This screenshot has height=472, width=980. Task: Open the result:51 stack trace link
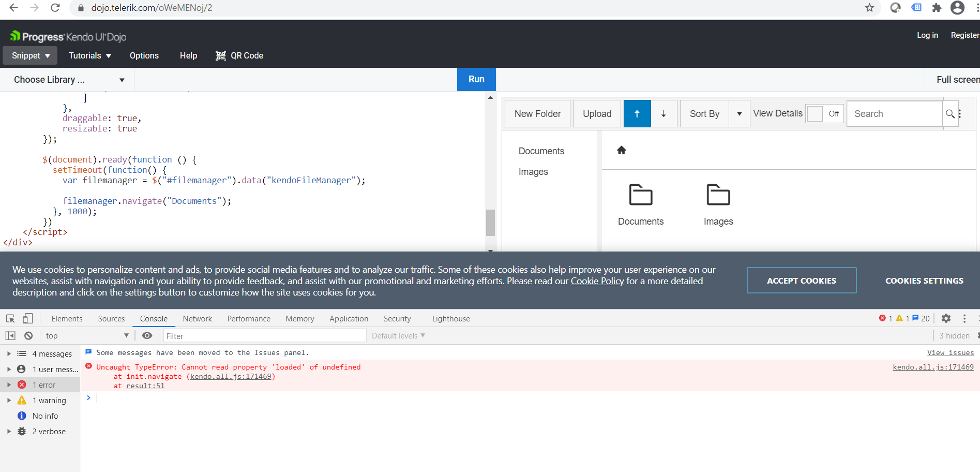(x=145, y=386)
